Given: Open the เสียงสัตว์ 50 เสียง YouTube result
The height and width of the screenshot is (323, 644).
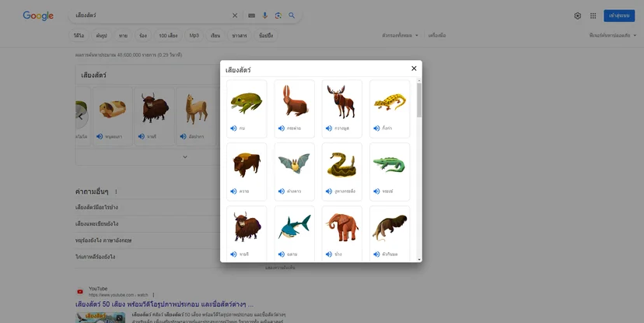Looking at the screenshot, I should pyautogui.click(x=164, y=304).
